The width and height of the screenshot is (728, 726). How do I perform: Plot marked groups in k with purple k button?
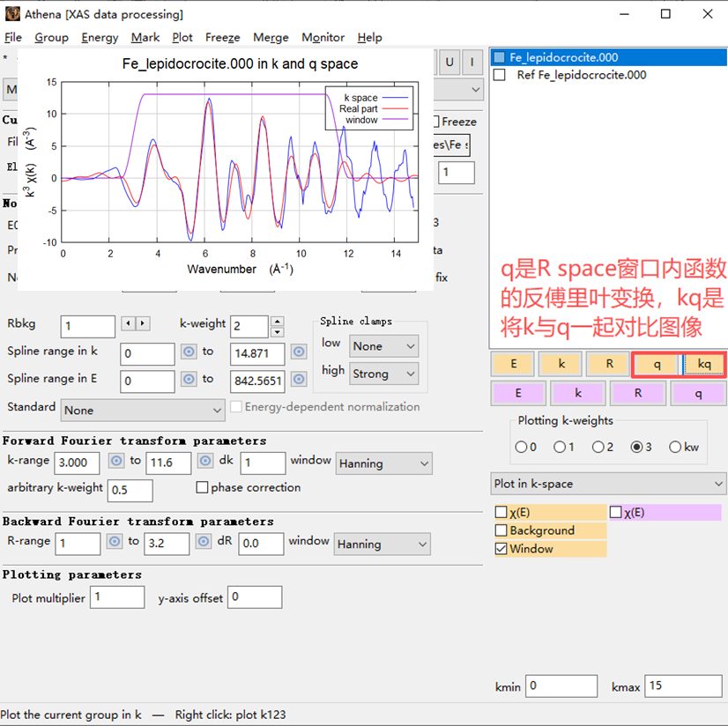click(x=577, y=393)
